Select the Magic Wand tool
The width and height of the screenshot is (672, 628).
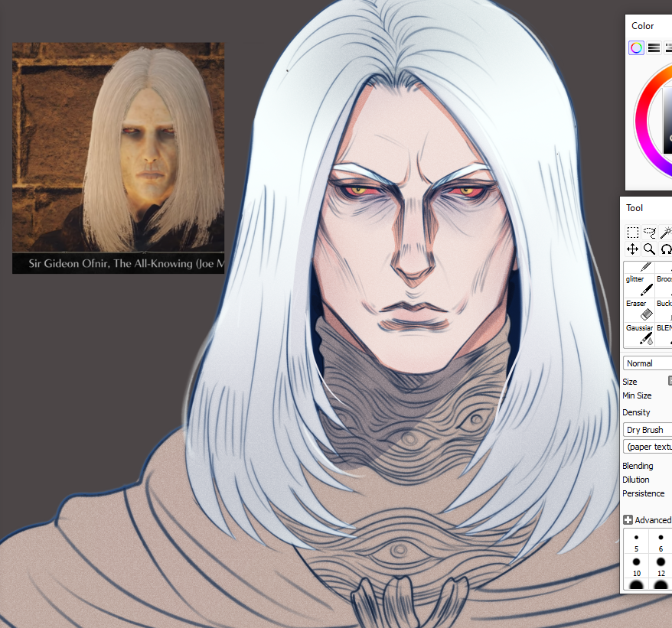[x=666, y=233]
